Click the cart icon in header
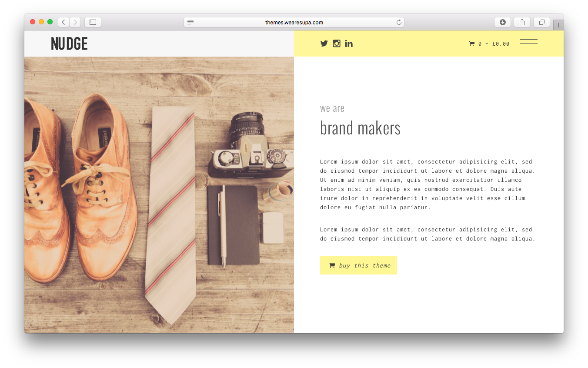The width and height of the screenshot is (588, 368). pos(471,44)
